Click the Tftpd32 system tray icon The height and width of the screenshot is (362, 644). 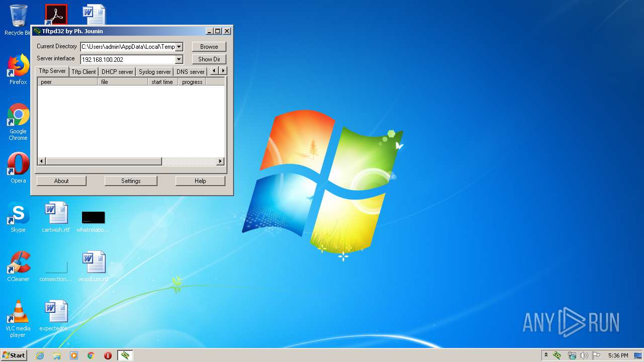pos(557,355)
